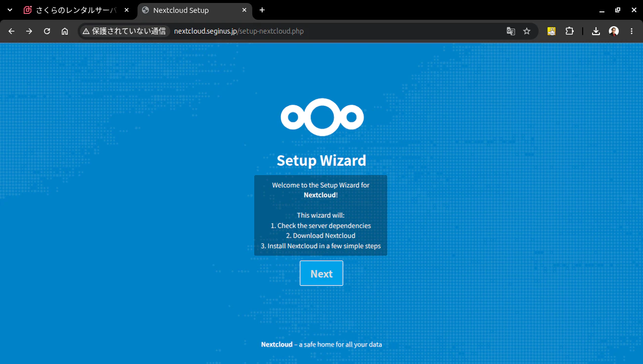Viewport: 643px width, 364px height.
Task: Click the Next button in Setup Wizard
Action: point(321,273)
